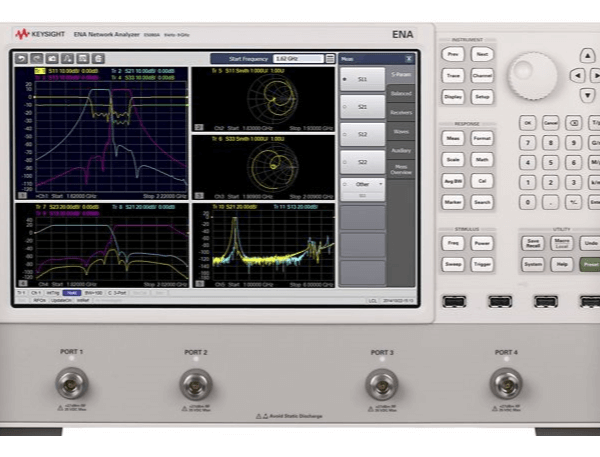Click the first USB port

coord(454,302)
